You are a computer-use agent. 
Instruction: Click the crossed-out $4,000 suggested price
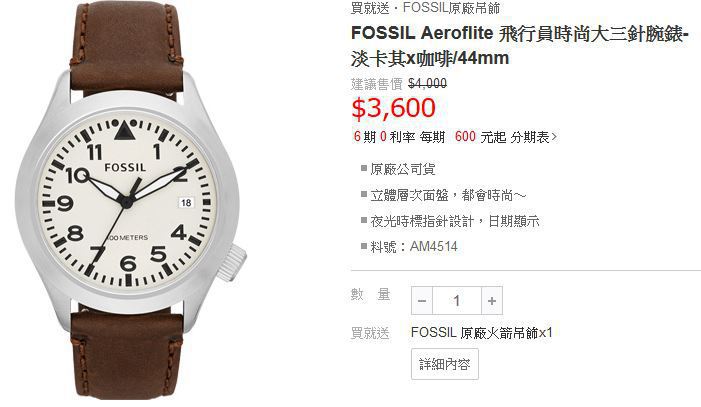coord(427,84)
